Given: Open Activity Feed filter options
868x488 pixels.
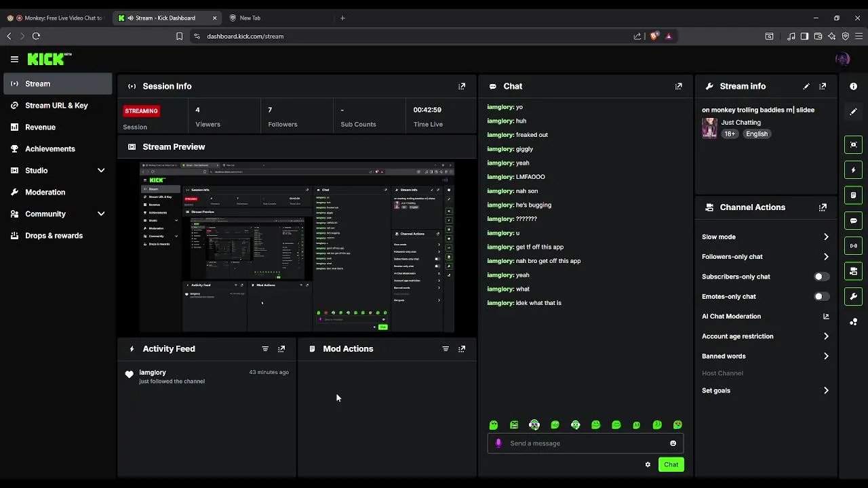Looking at the screenshot, I should (265, 348).
